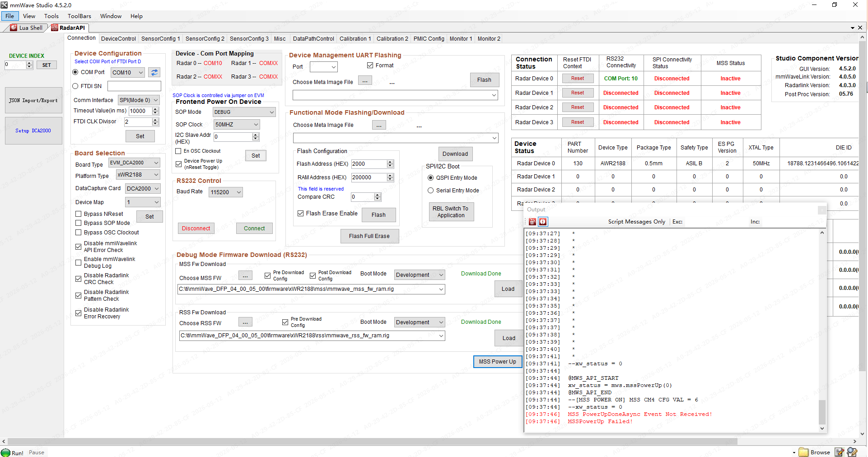Open the COM10 port dropdown

[128, 72]
